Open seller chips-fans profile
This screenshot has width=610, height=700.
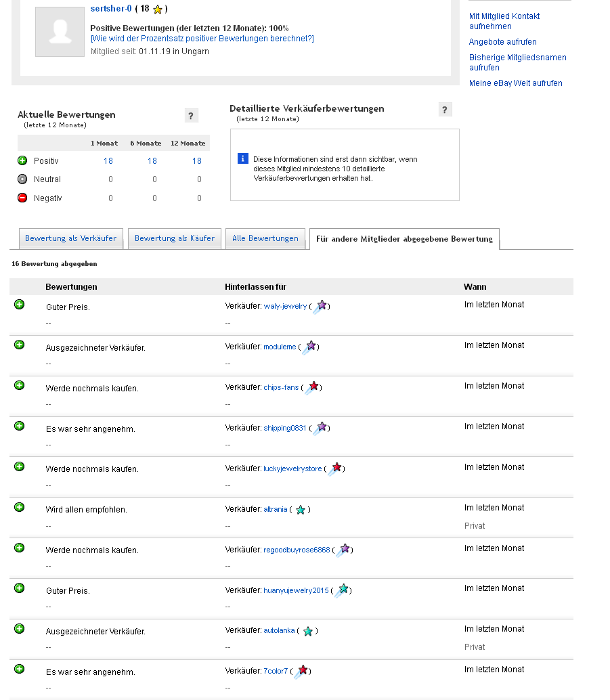281,387
